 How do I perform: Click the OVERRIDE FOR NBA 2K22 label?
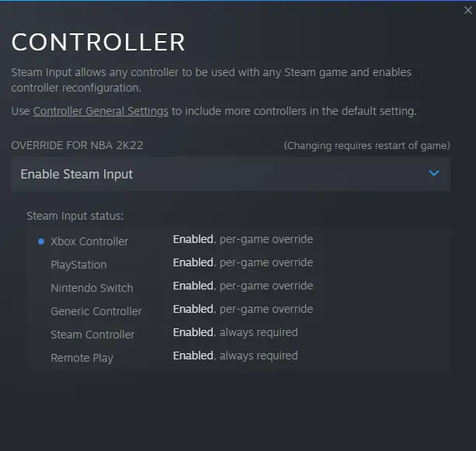click(77, 145)
